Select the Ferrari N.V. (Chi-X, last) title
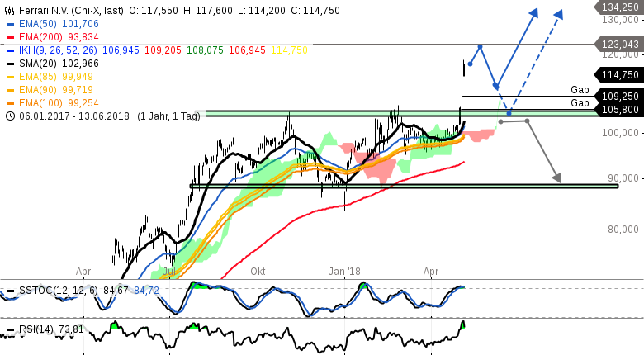 pyautogui.click(x=71, y=11)
